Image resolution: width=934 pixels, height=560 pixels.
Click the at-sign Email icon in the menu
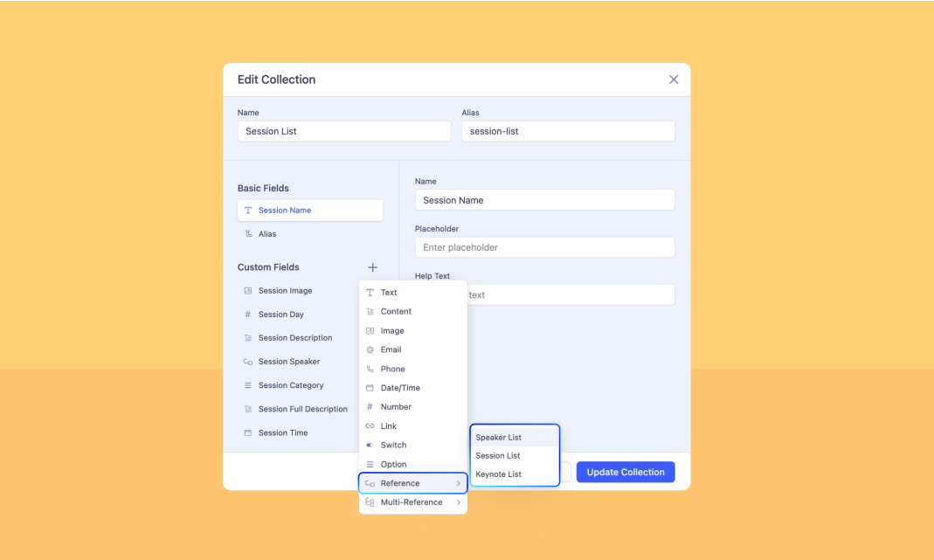point(370,349)
